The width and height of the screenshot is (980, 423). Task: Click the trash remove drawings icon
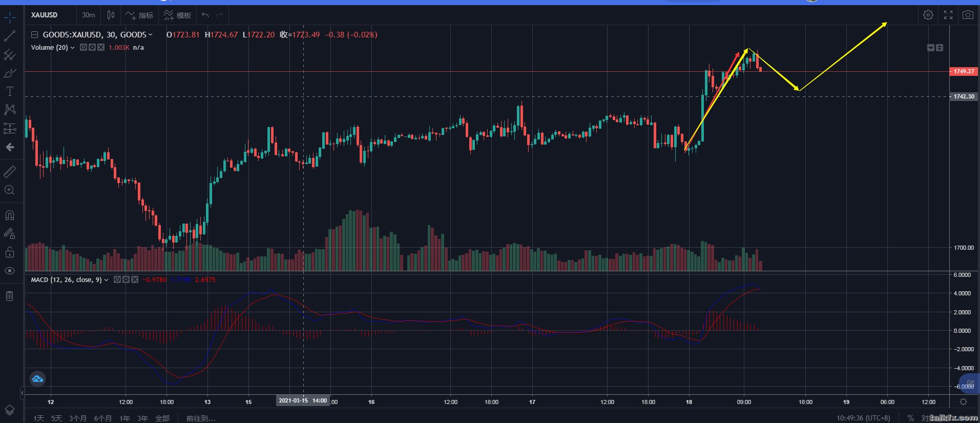point(10,296)
